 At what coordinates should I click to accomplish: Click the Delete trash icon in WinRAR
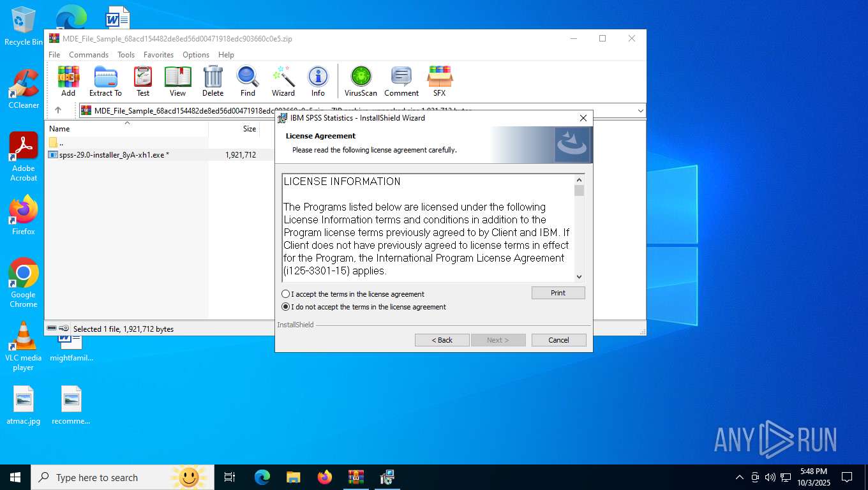click(x=213, y=81)
